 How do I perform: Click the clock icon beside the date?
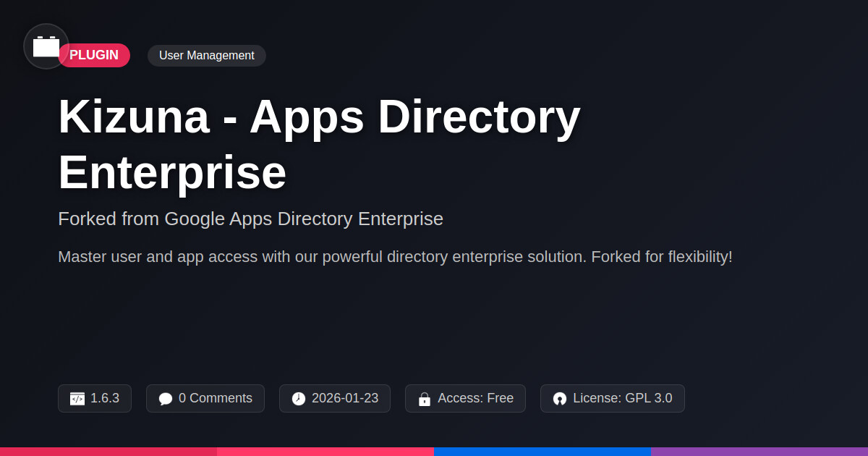tap(299, 399)
